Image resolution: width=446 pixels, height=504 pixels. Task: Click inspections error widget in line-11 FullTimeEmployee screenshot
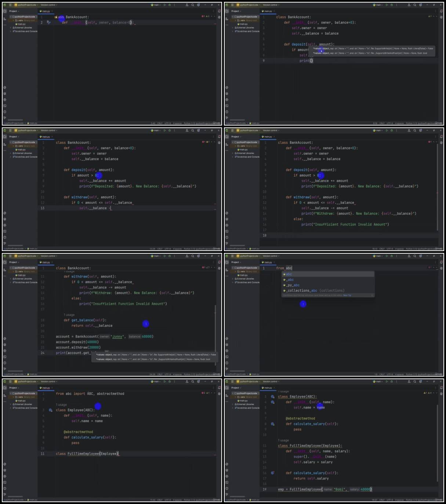[206, 393]
